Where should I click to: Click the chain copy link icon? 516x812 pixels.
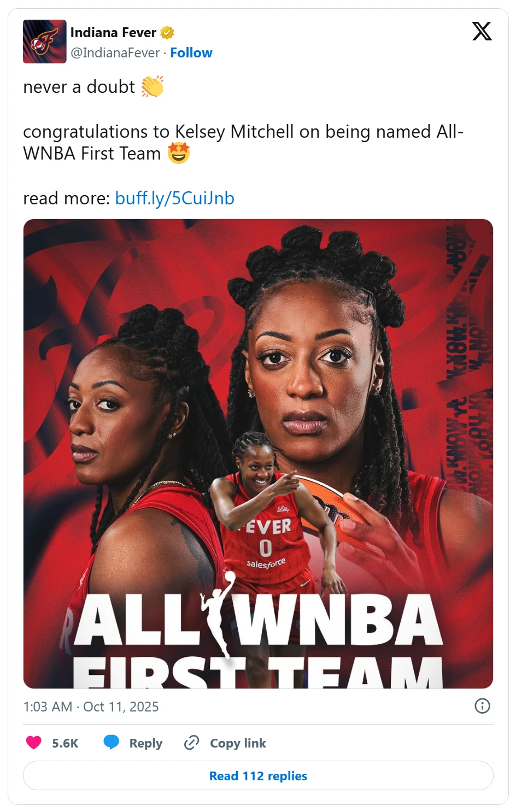click(x=191, y=743)
